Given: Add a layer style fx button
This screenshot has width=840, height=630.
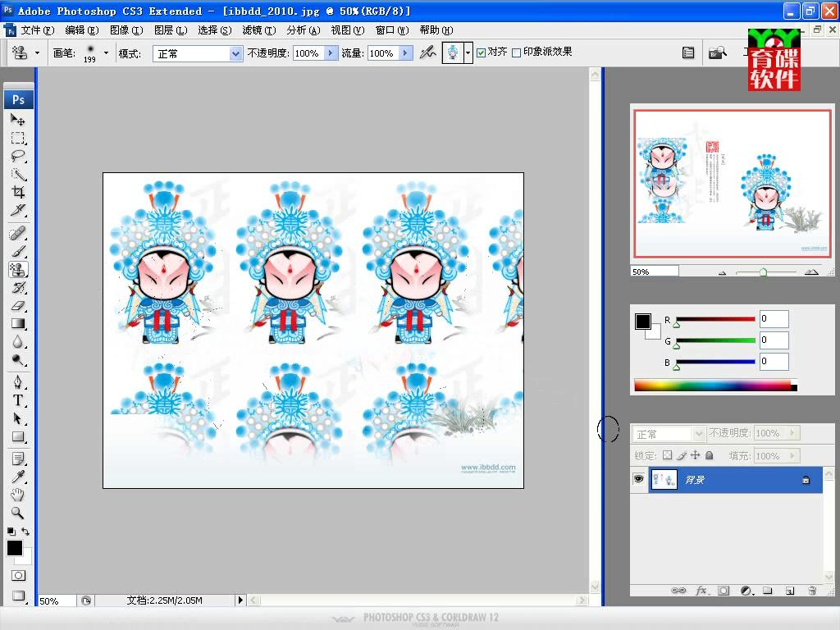Looking at the screenshot, I should coord(701,591).
